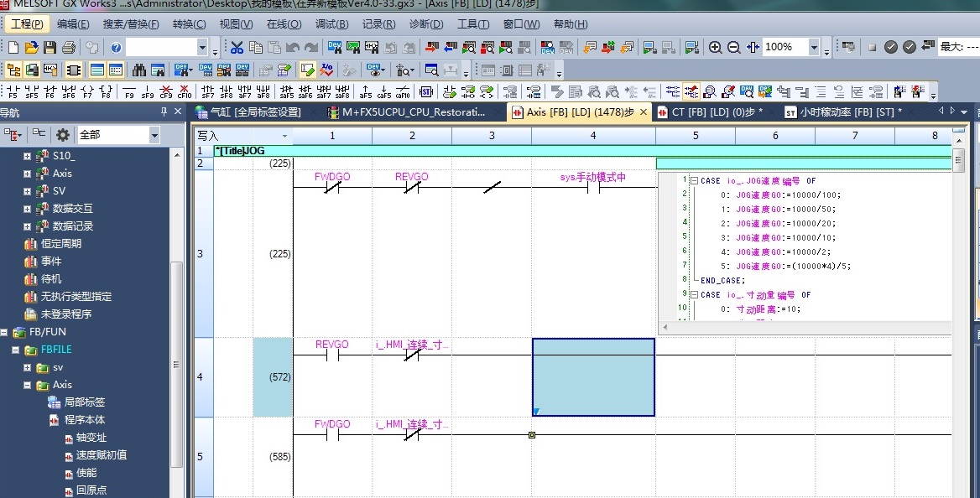This screenshot has width=980, height=498.
Task: Collapse the FBFILE folder
Action: click(16, 350)
